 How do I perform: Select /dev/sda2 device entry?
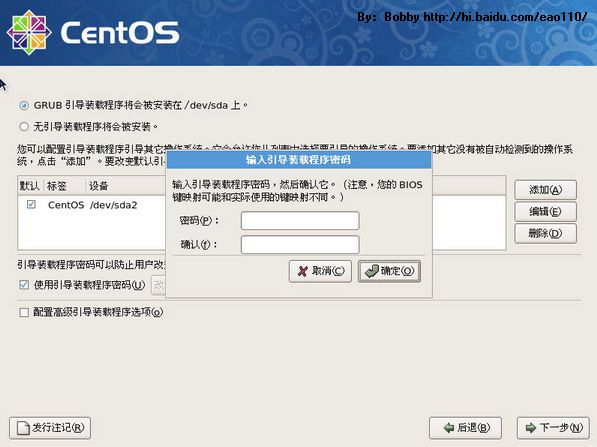[113, 205]
